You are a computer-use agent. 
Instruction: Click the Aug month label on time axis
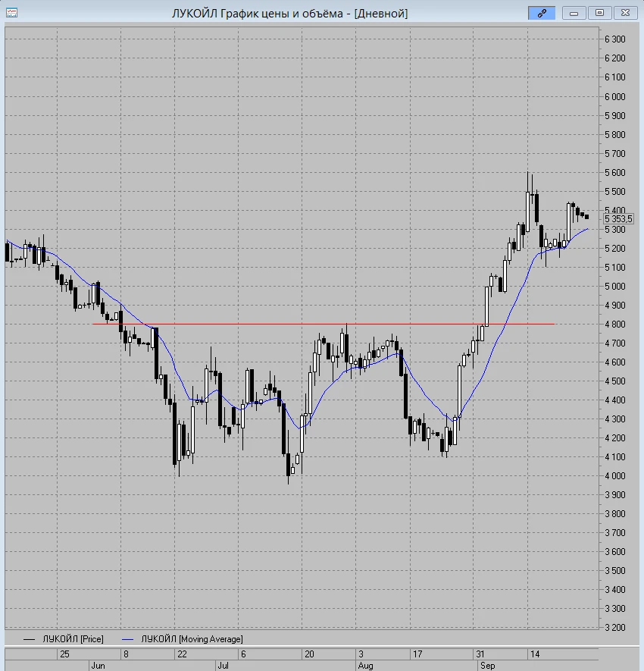(366, 666)
